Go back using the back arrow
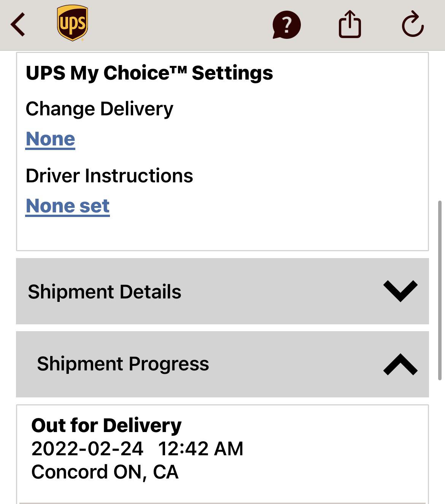 pyautogui.click(x=17, y=25)
